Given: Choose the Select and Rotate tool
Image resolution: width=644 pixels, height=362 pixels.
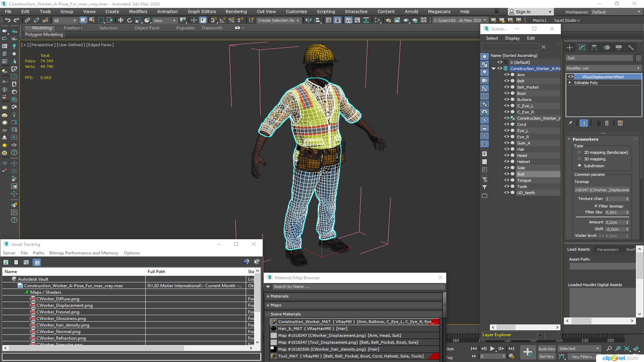Looking at the screenshot, I should [x=129, y=20].
